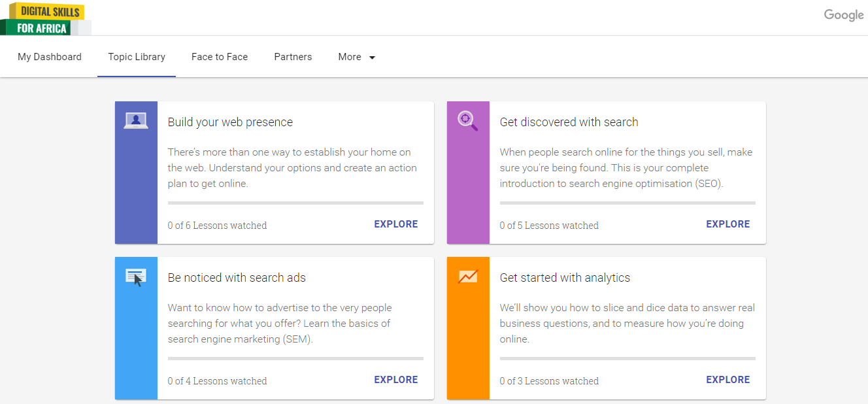Open the Partners tab
The height and width of the screenshot is (404, 868).
tap(293, 57)
